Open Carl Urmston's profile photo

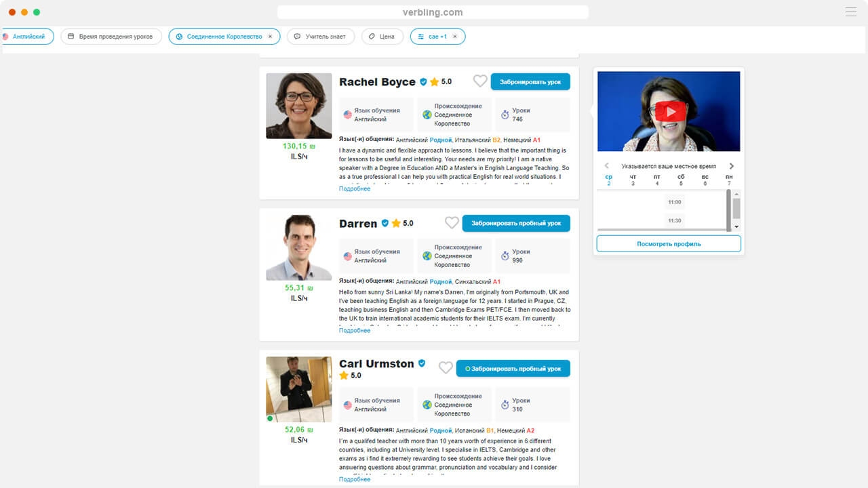tap(299, 389)
